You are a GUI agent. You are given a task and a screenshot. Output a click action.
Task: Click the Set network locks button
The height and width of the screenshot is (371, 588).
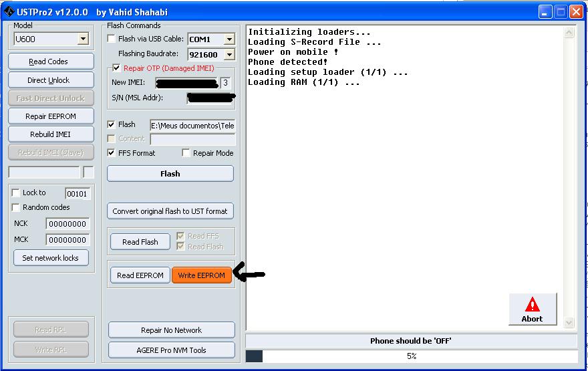point(51,258)
